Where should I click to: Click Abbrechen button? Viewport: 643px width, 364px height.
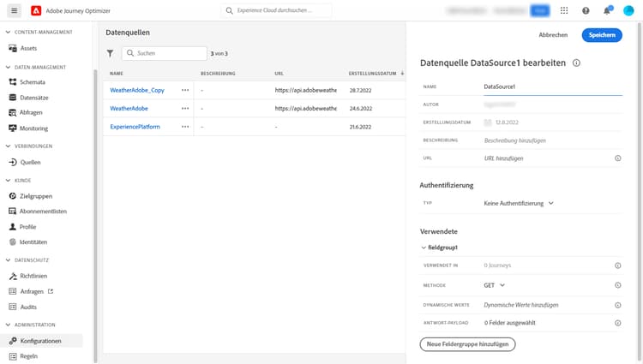click(553, 35)
